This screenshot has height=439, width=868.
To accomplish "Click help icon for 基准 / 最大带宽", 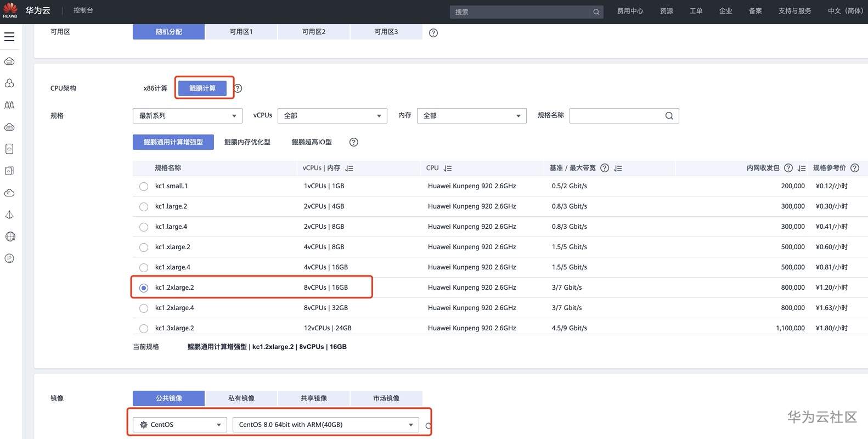I will click(x=605, y=168).
